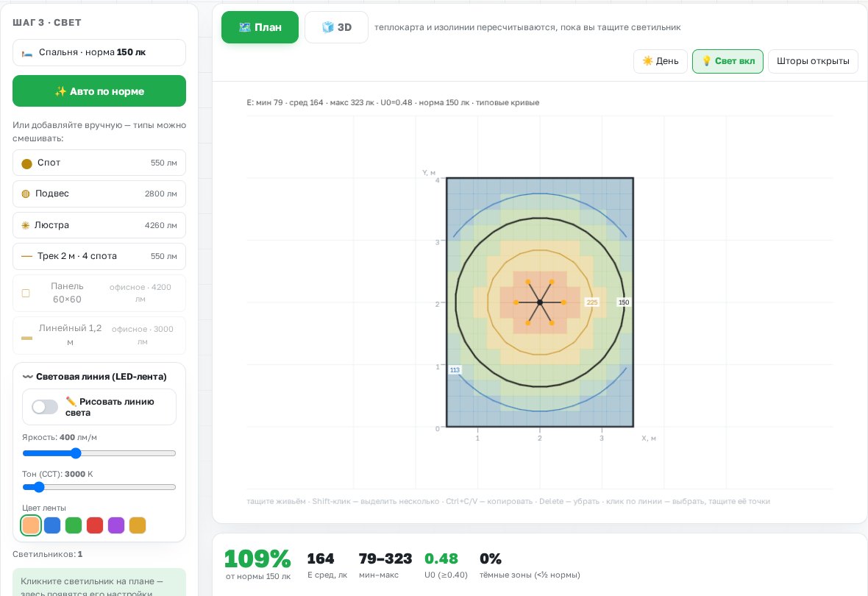Select the red tape color swatch
Screen dimensions: 868x596
coord(95,525)
